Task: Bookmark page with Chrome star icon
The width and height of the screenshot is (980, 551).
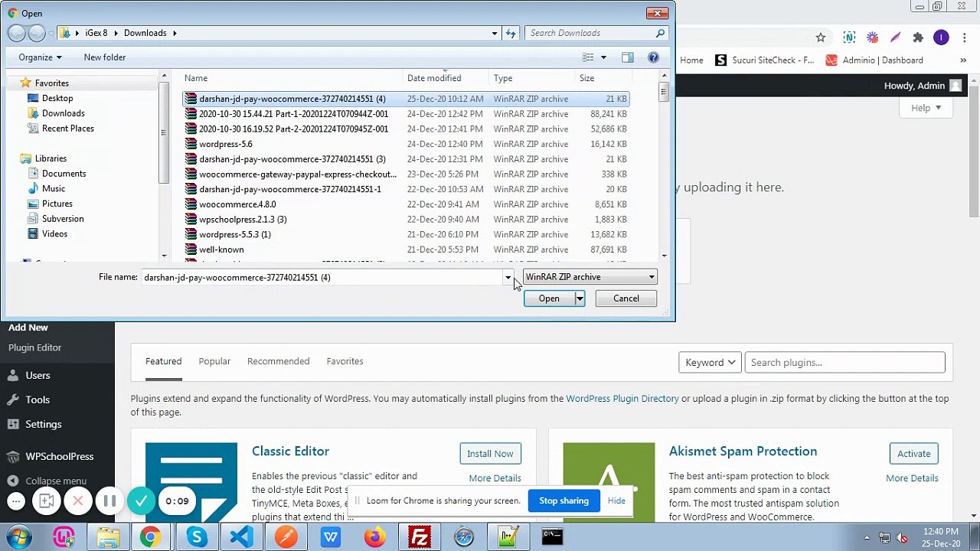Action: pos(821,37)
